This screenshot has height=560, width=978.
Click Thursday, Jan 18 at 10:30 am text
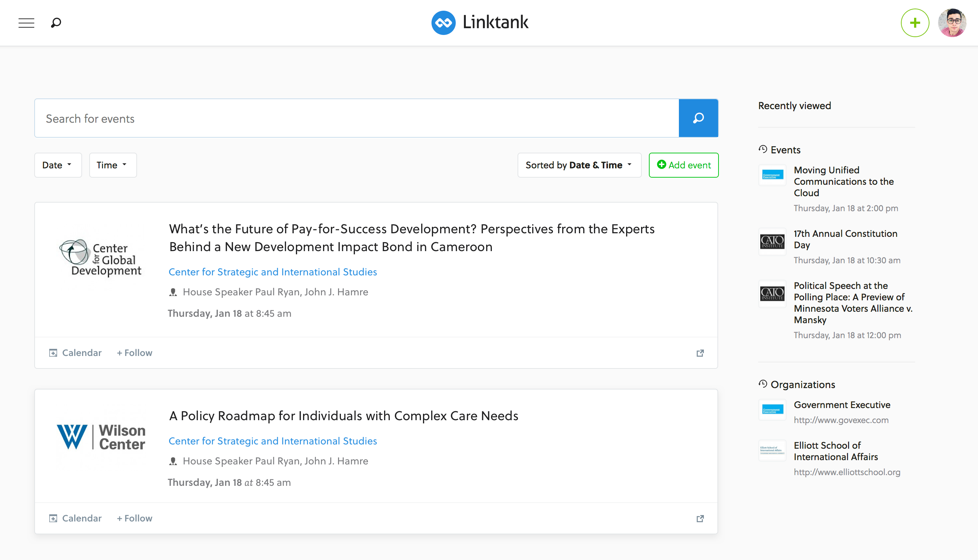pyautogui.click(x=847, y=260)
